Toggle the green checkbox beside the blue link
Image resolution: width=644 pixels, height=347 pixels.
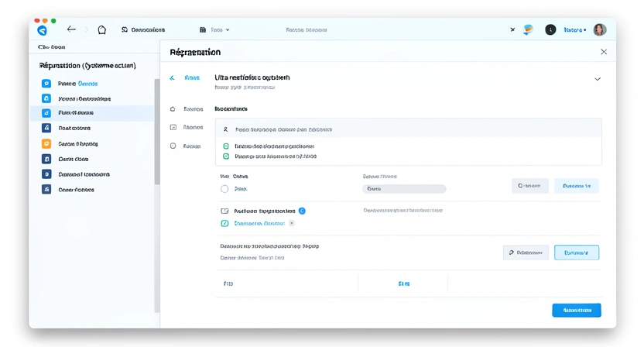(x=224, y=223)
